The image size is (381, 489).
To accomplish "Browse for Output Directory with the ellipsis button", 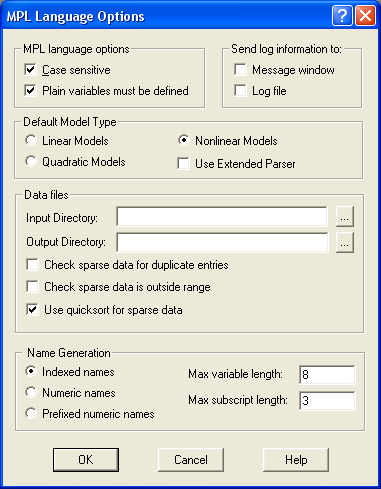I will pyautogui.click(x=345, y=242).
